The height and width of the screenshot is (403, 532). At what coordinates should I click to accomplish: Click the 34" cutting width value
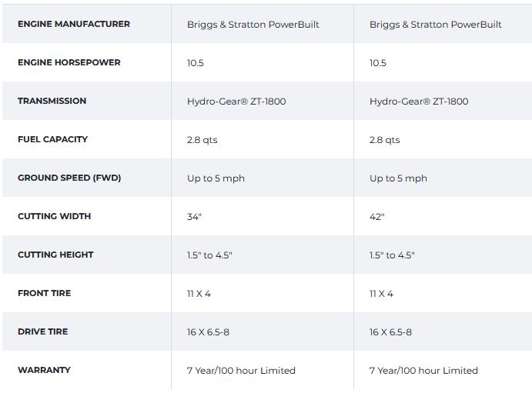[x=194, y=217]
